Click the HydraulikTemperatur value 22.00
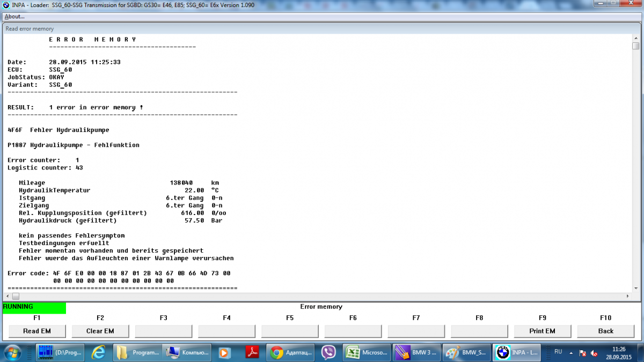 point(194,190)
